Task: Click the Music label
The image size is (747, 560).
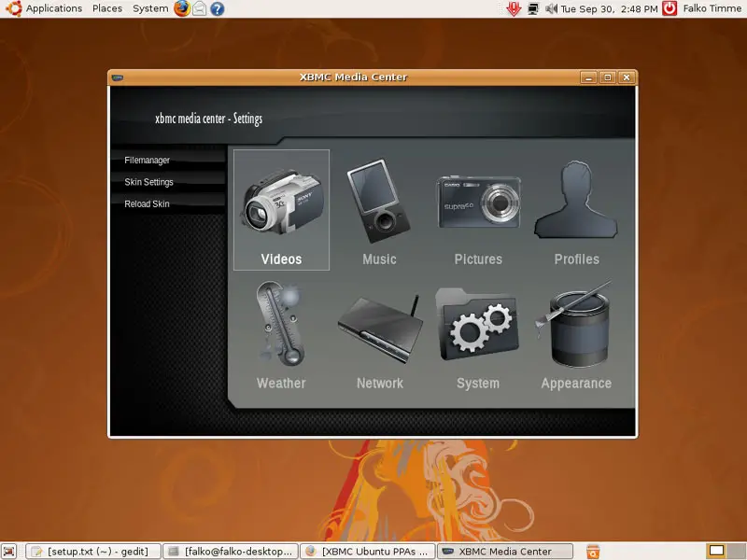Action: pos(379,259)
